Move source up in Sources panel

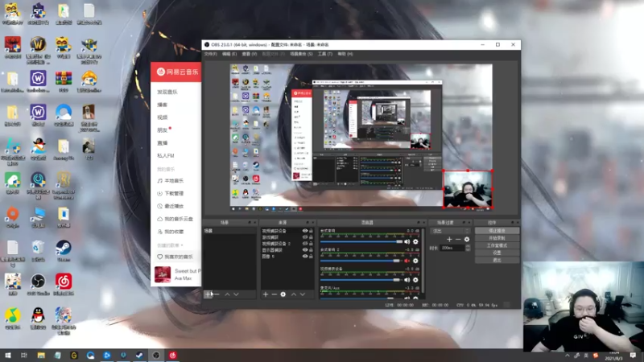[x=294, y=294]
